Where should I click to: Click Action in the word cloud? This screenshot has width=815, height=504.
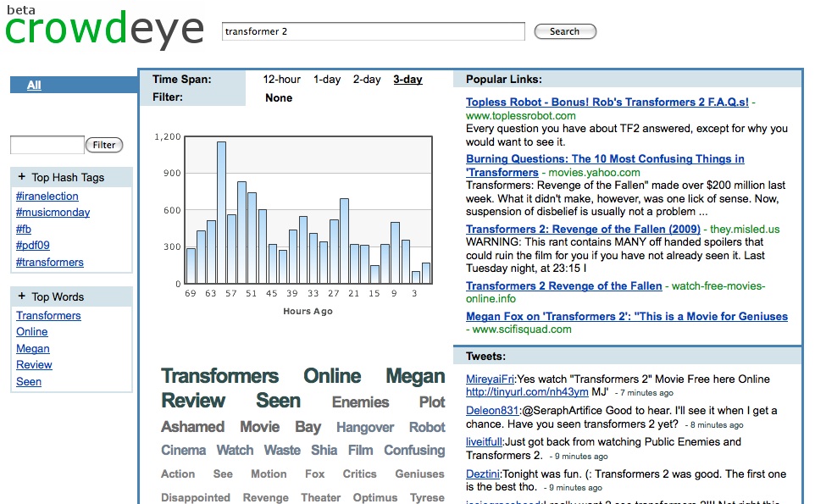pyautogui.click(x=178, y=474)
